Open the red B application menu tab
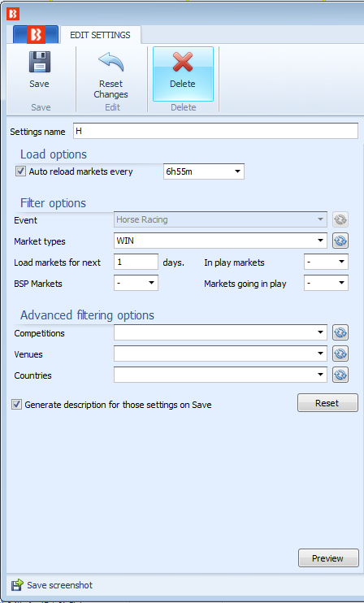The width and height of the screenshot is (364, 603). tap(36, 35)
